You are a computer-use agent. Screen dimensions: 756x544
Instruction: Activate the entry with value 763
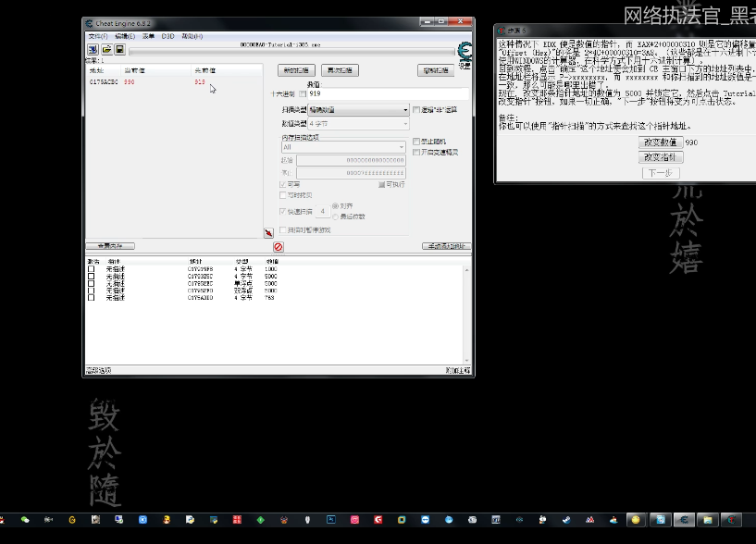[91, 298]
